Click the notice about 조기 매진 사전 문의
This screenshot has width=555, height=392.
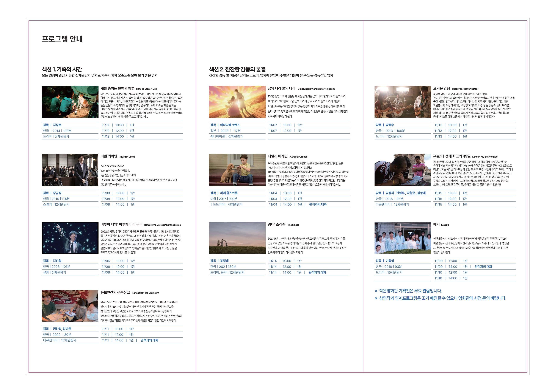point(442,298)
